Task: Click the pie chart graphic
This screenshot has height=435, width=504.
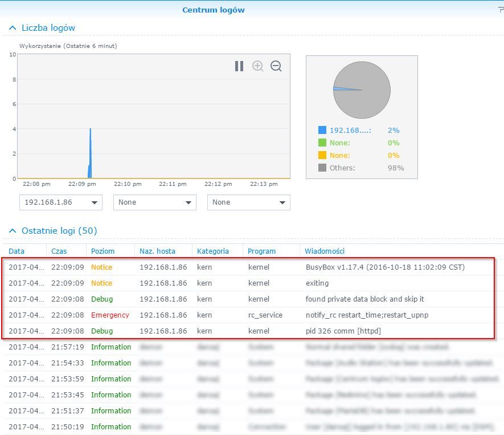Action: coord(362,90)
